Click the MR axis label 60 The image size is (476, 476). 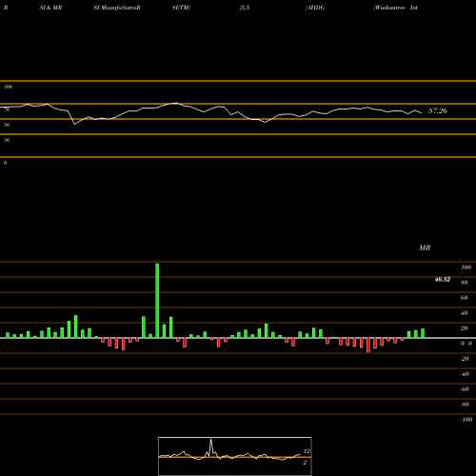pyautogui.click(x=464, y=298)
